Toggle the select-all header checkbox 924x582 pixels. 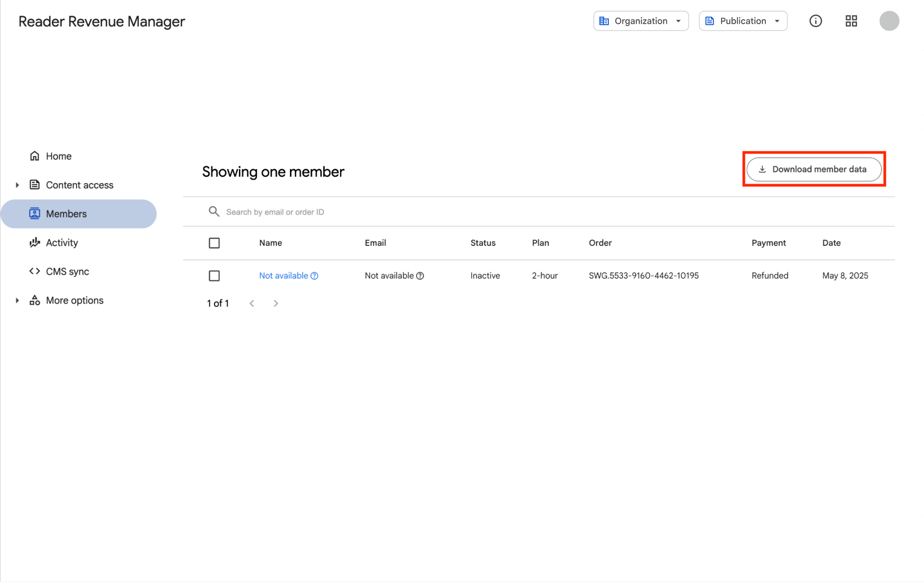click(x=214, y=243)
